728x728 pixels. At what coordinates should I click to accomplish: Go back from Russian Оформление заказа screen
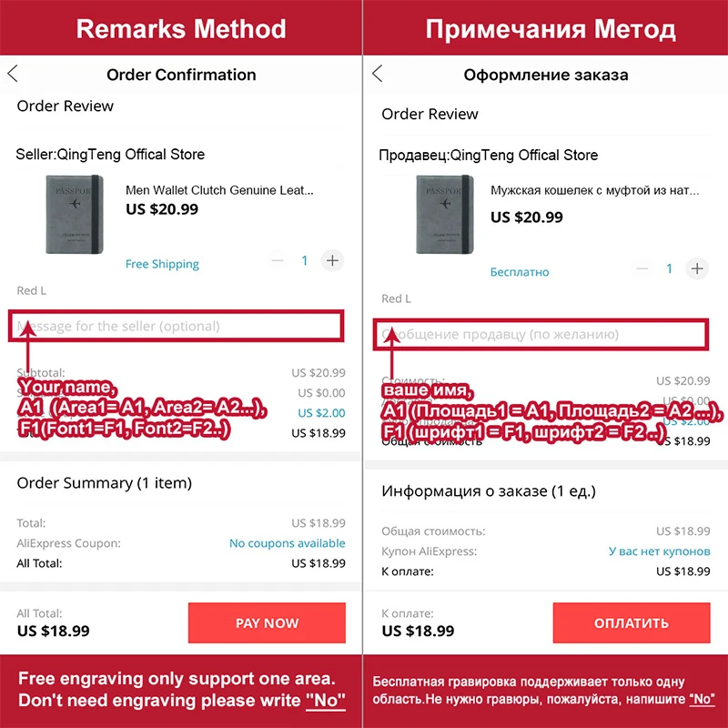378,75
